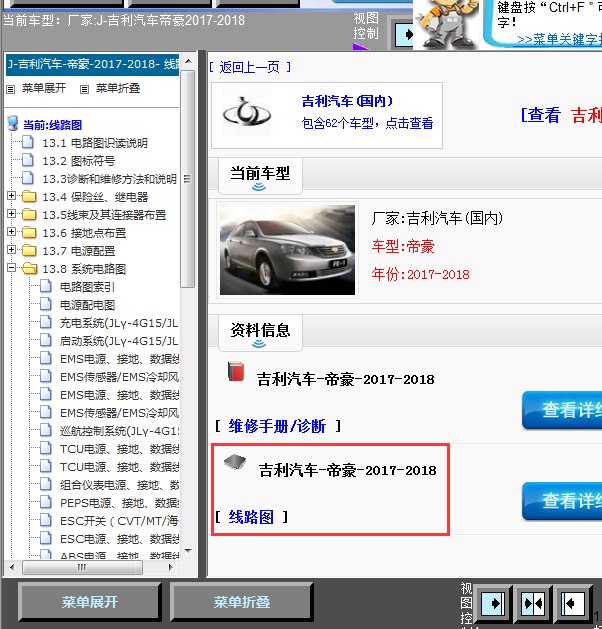Click 当前:线路图 root node
Image resolution: width=602 pixels, height=629 pixels.
pyautogui.click(x=52, y=125)
